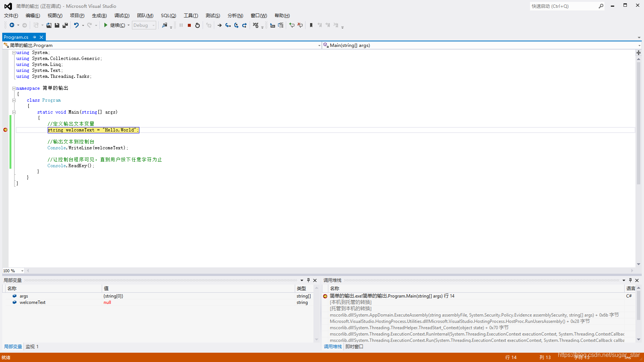Image resolution: width=644 pixels, height=362 pixels.
Task: Open the 帮助(H) menu
Action: (282, 16)
